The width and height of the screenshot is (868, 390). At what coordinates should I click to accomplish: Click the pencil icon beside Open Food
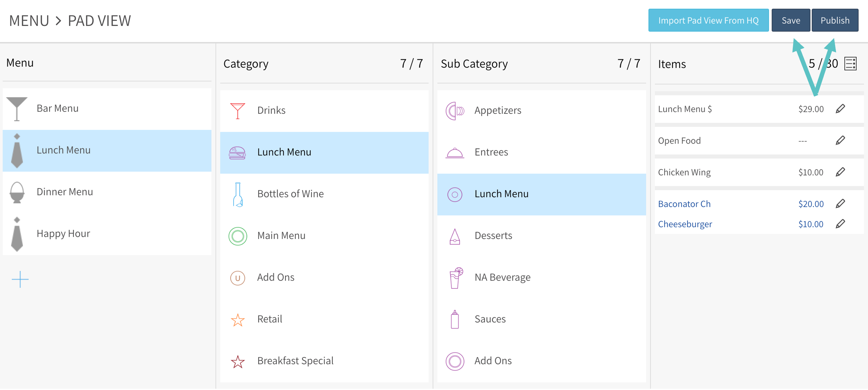840,140
